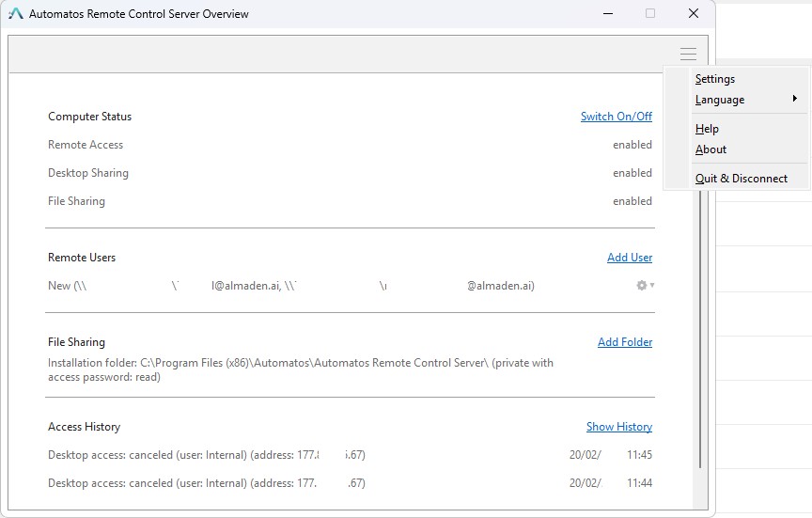Click the Remote Users heading

[x=82, y=258]
